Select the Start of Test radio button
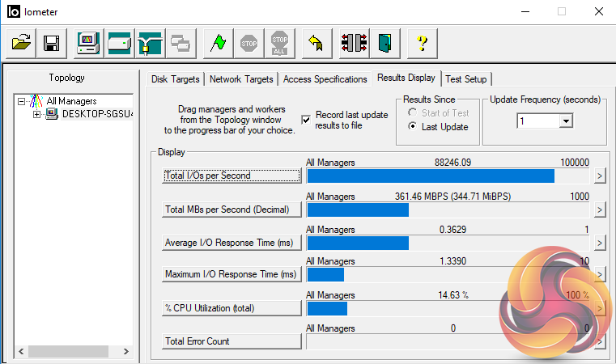This screenshot has width=616, height=364. (413, 113)
